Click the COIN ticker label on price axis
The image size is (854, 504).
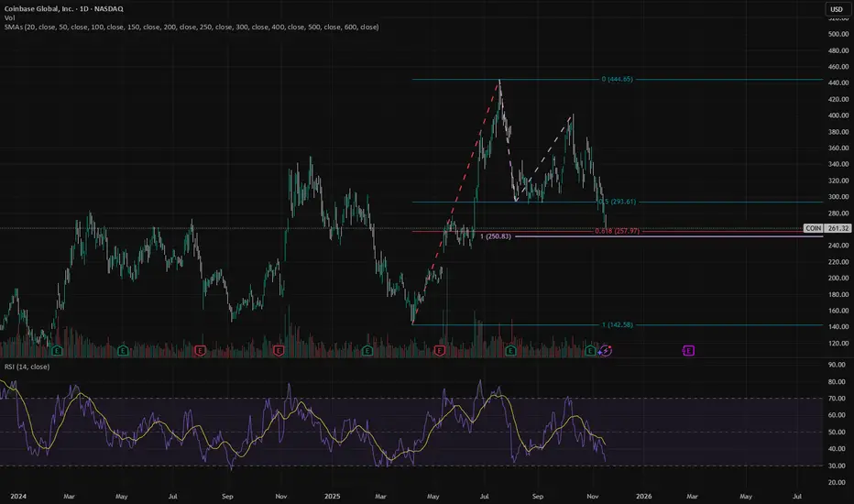point(813,228)
